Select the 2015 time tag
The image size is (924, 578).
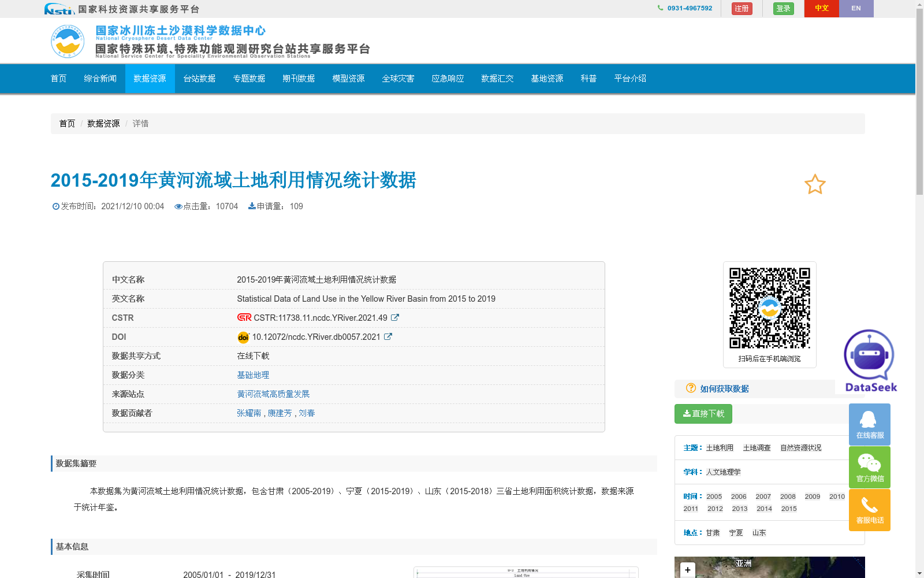pyautogui.click(x=789, y=509)
